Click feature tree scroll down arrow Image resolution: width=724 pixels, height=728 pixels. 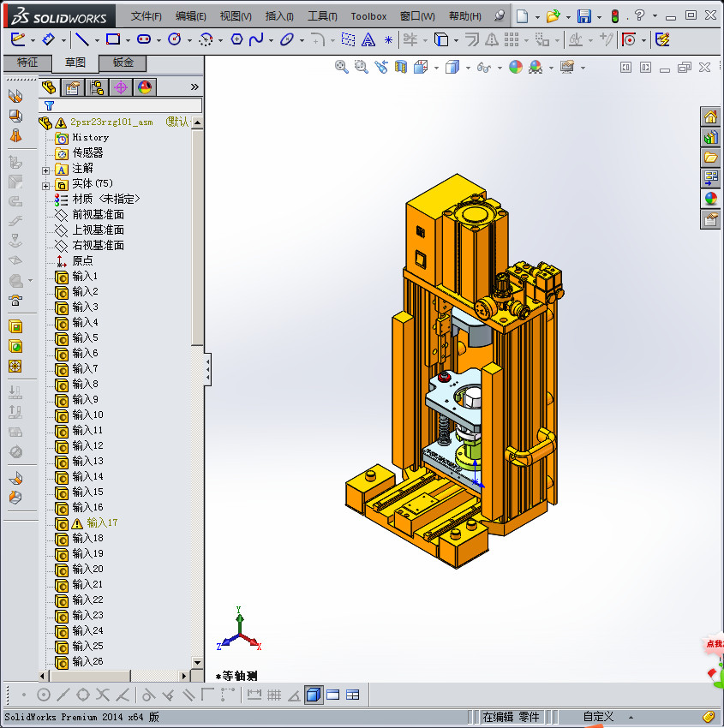pyautogui.click(x=197, y=663)
